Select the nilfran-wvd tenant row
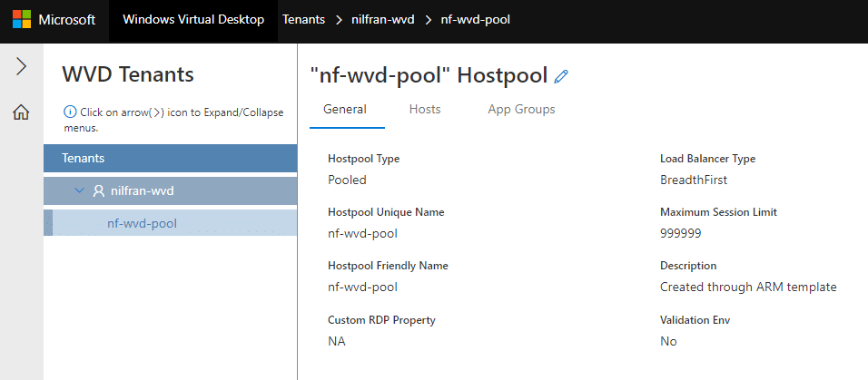Image resolution: width=868 pixels, height=380 pixels. pos(170,190)
